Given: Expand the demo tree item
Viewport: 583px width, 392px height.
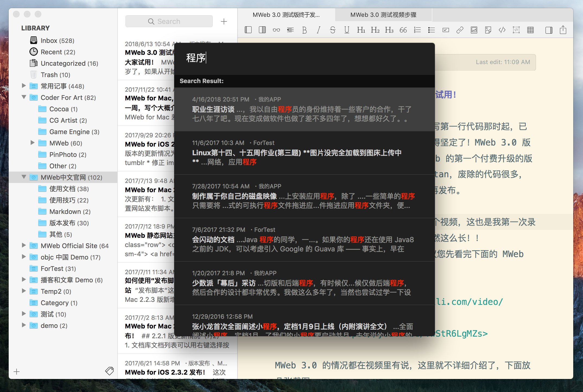Looking at the screenshot, I should [24, 325].
